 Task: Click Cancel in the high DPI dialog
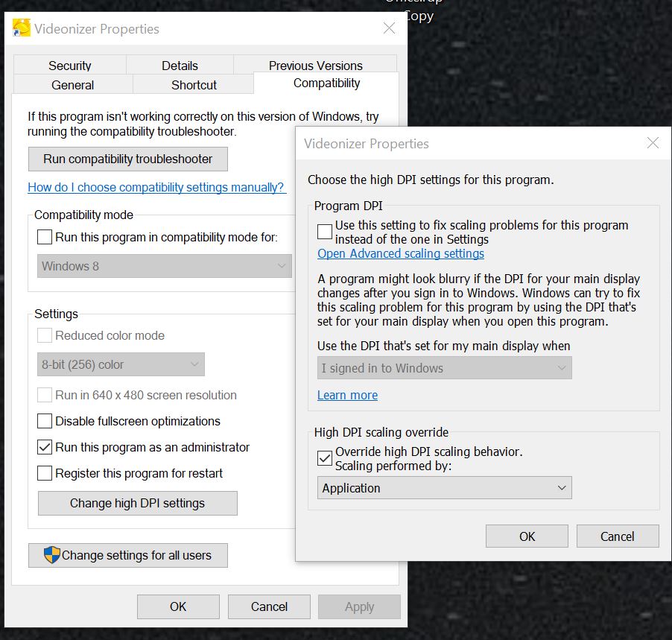(617, 536)
